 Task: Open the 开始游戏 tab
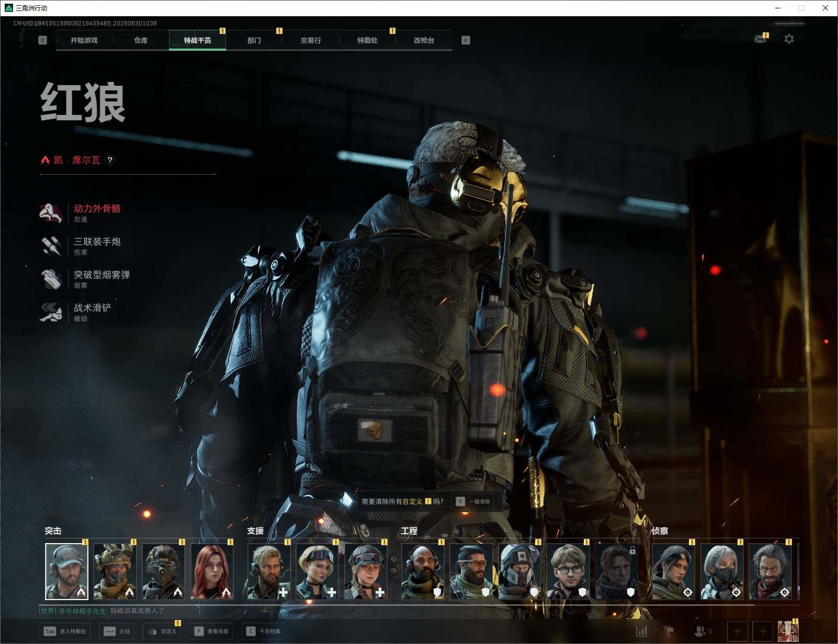(x=84, y=40)
